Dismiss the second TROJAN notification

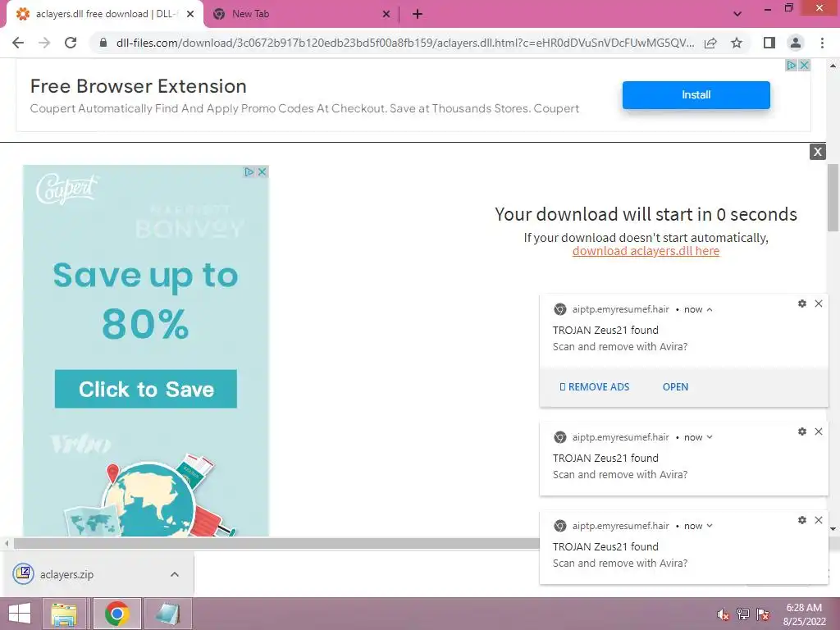click(819, 431)
